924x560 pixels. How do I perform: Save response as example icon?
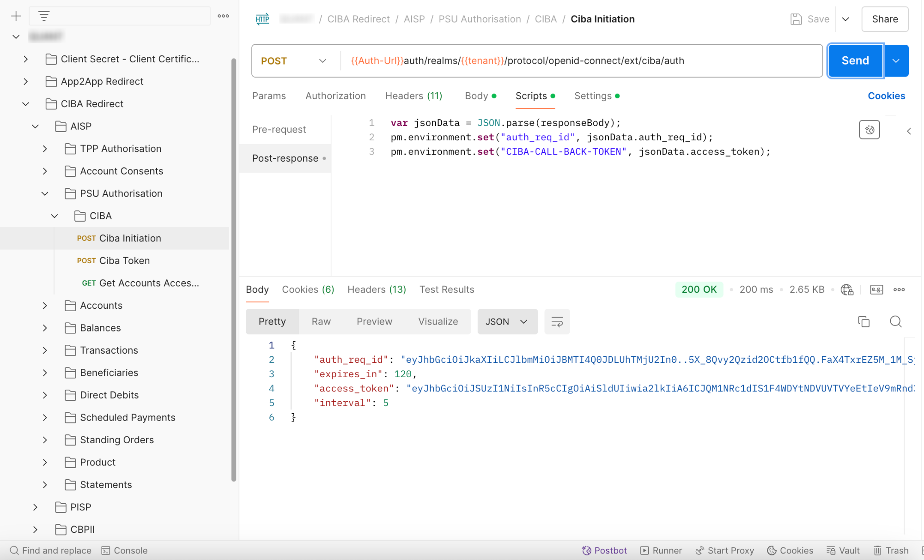pos(876,289)
